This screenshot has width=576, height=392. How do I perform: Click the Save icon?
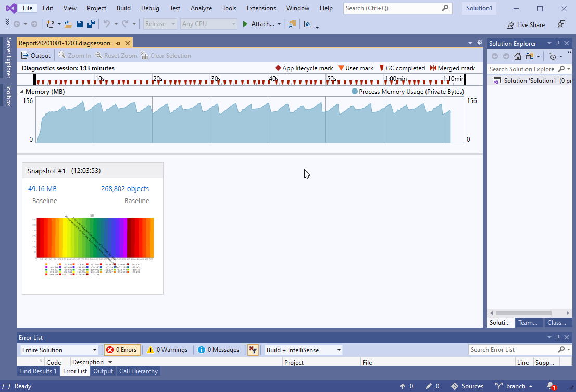tap(79, 24)
